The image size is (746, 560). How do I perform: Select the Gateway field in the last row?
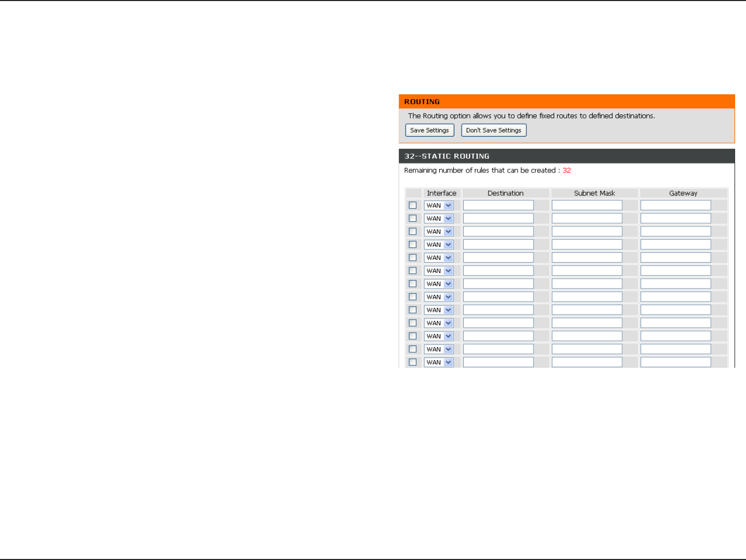coord(676,362)
